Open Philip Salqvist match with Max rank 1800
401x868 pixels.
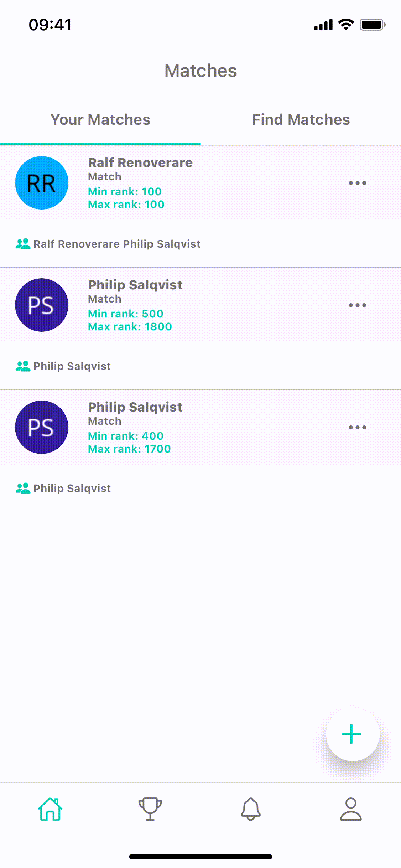coord(200,305)
